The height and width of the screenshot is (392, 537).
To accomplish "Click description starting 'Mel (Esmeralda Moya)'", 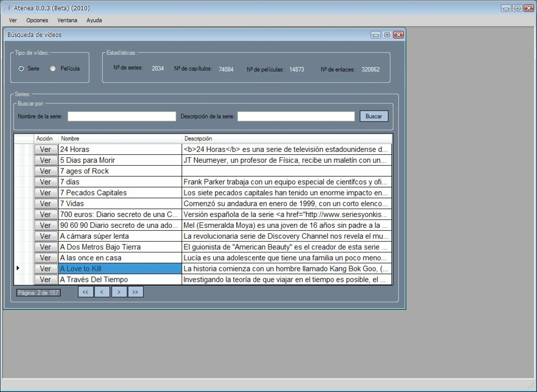I will coord(287,225).
